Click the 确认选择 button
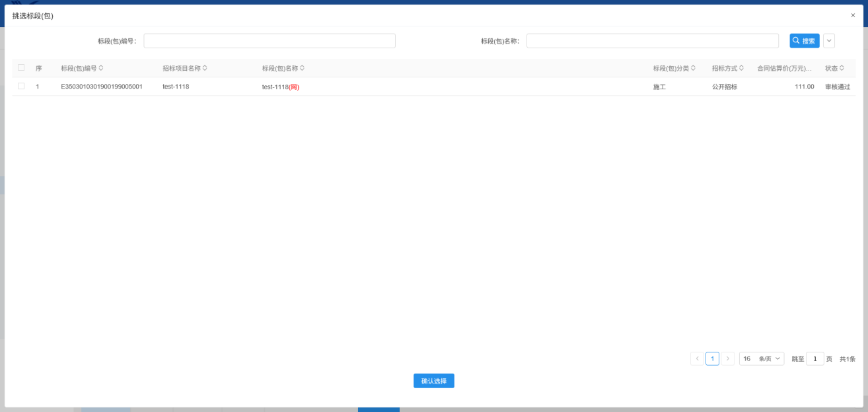This screenshot has width=868, height=412. click(433, 381)
